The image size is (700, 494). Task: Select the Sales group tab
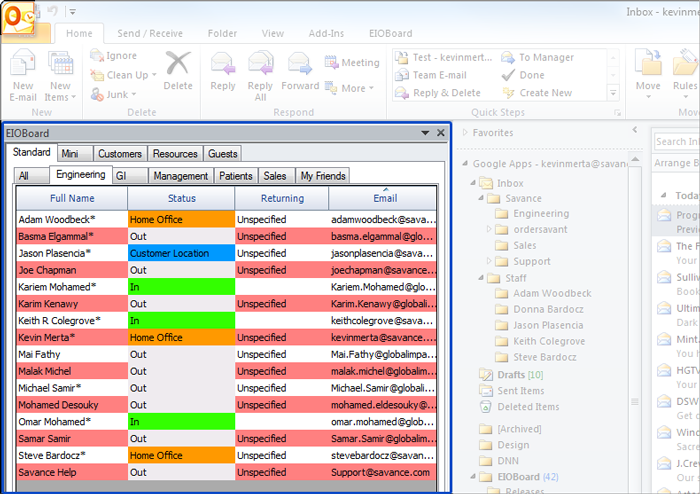click(x=275, y=176)
